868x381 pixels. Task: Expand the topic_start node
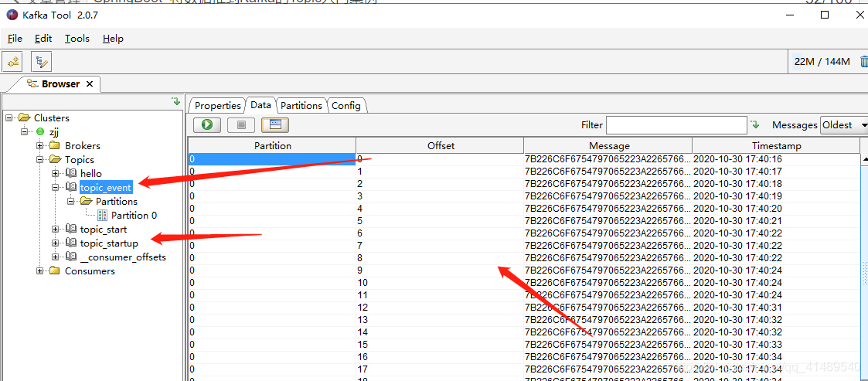click(56, 229)
